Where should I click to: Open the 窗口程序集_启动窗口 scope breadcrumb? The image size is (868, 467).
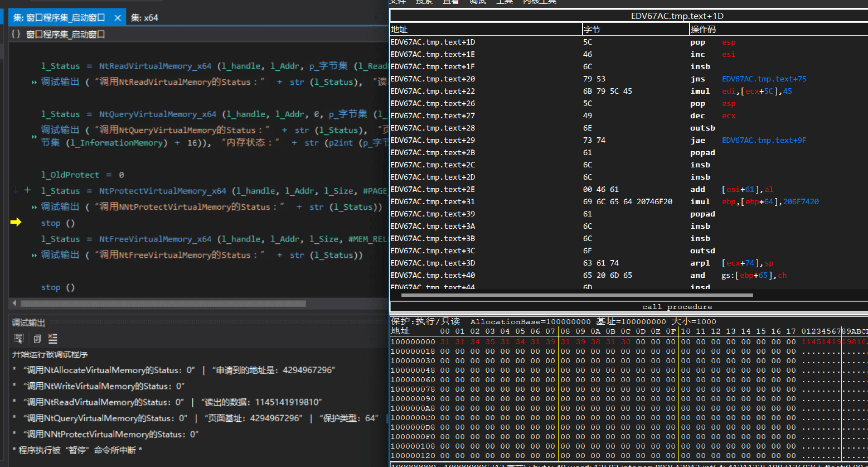click(66, 35)
